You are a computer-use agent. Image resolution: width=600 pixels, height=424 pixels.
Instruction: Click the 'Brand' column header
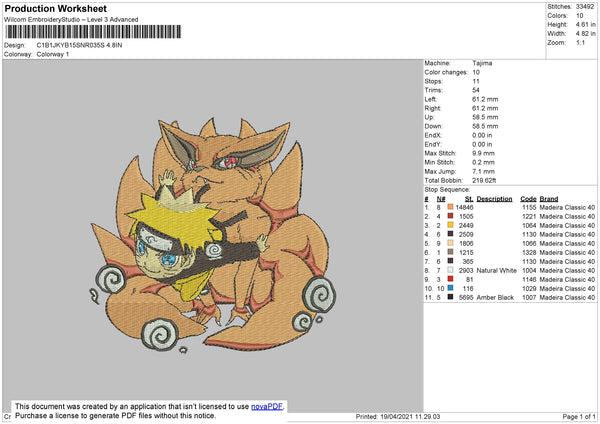549,199
